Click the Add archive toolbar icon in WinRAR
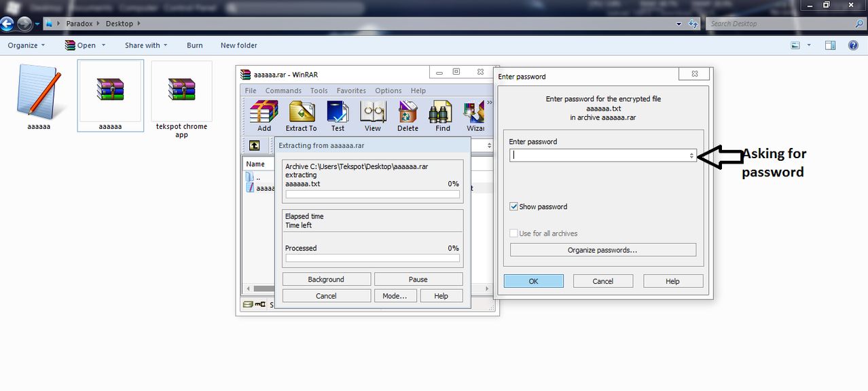 pyautogui.click(x=264, y=116)
